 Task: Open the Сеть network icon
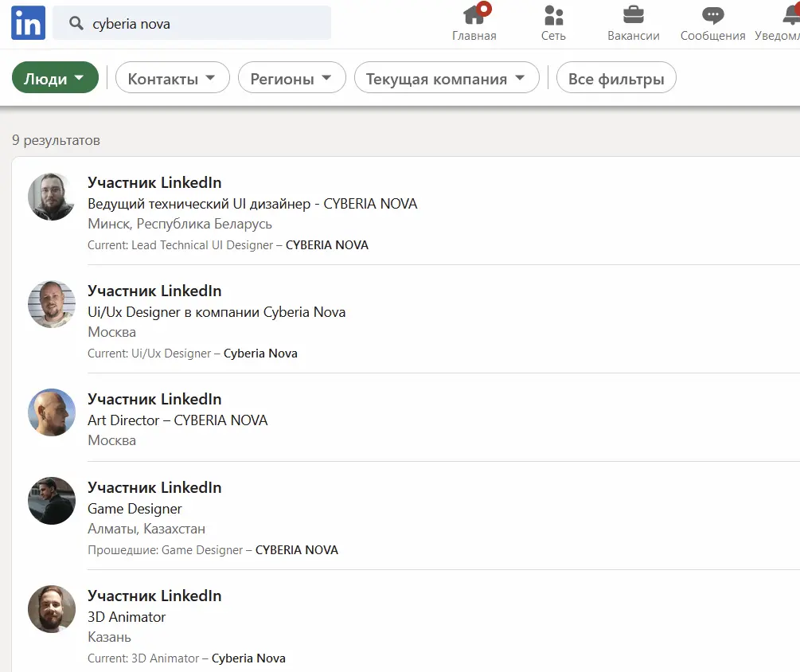tap(553, 15)
